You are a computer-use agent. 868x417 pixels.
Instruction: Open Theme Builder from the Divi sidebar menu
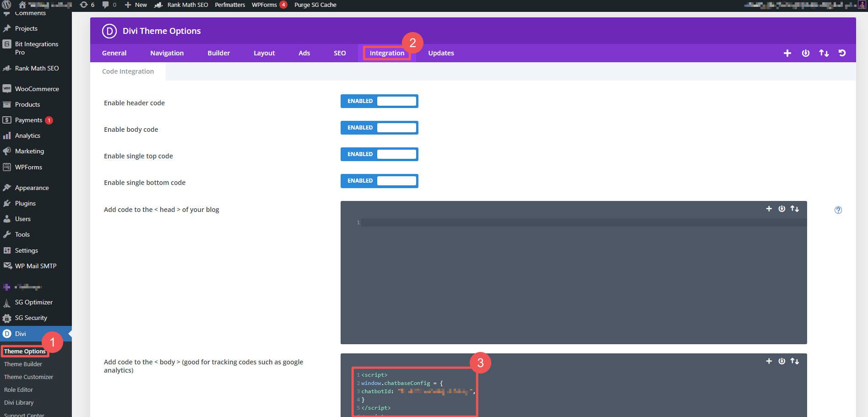[x=23, y=364]
